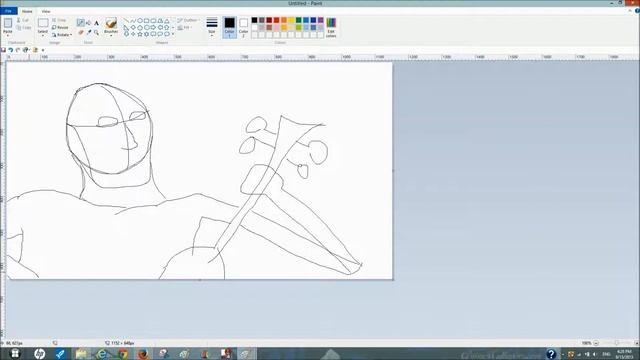Switch to the Home tab
The width and height of the screenshot is (640, 360).
pyautogui.click(x=27, y=11)
